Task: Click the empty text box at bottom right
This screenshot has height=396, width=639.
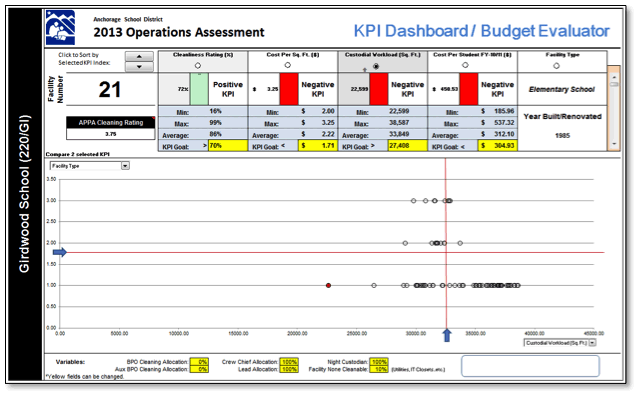Action: click(x=530, y=366)
